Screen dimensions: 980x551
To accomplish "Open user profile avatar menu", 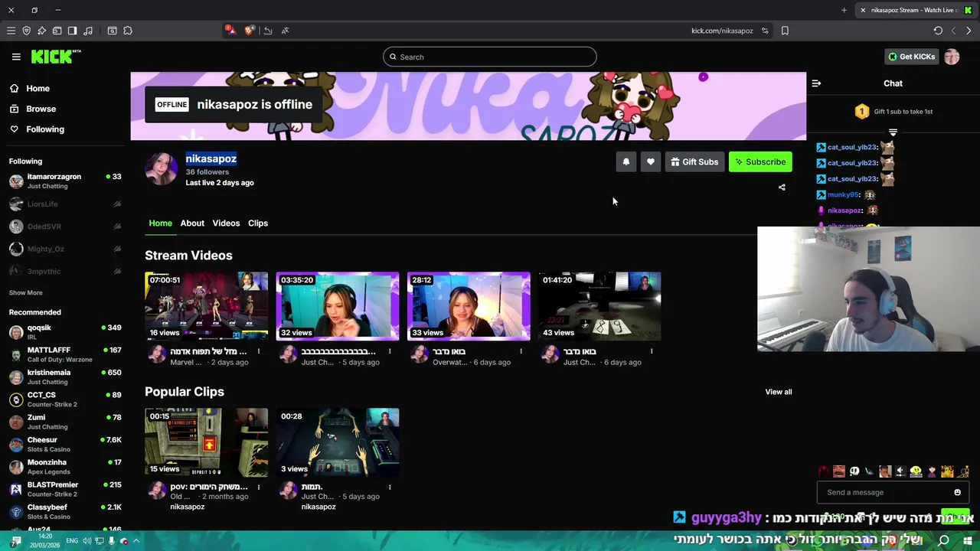I will coord(952,57).
